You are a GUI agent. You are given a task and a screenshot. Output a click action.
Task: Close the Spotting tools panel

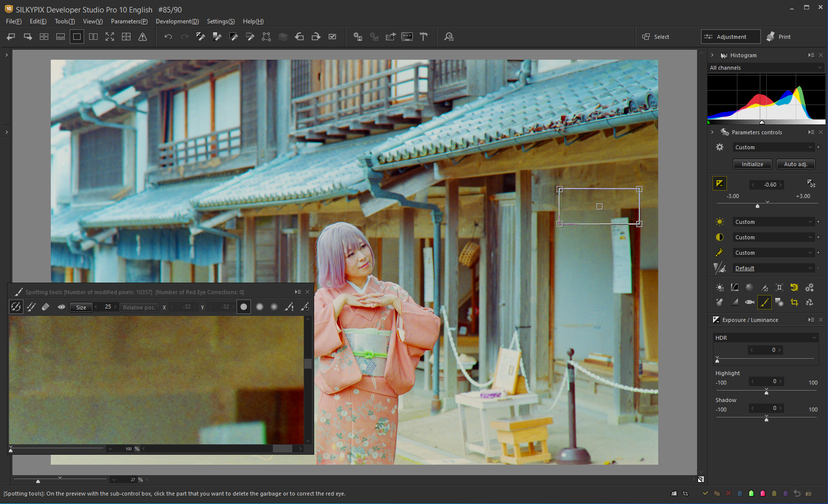307,292
